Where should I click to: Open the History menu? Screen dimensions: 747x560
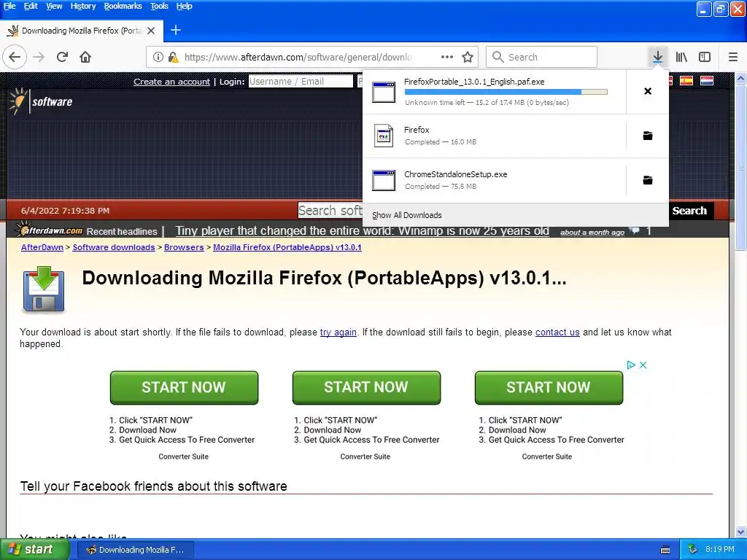click(x=83, y=6)
